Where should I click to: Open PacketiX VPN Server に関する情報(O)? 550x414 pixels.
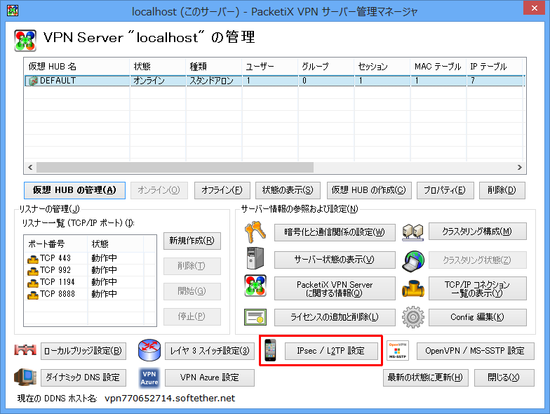click(x=335, y=289)
